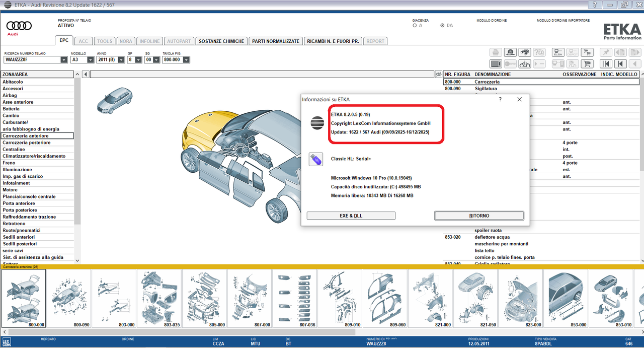Close the Informazioni su ETKA dialog

click(520, 99)
